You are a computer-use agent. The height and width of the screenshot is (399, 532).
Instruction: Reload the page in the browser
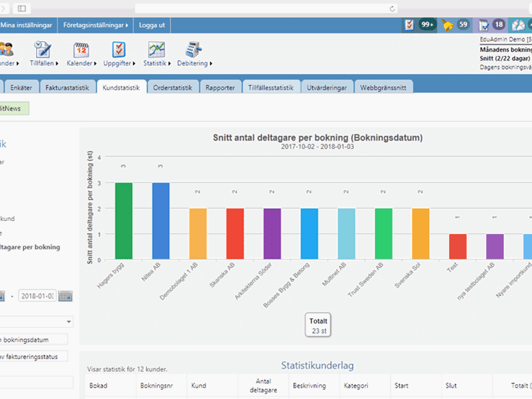coord(392,8)
